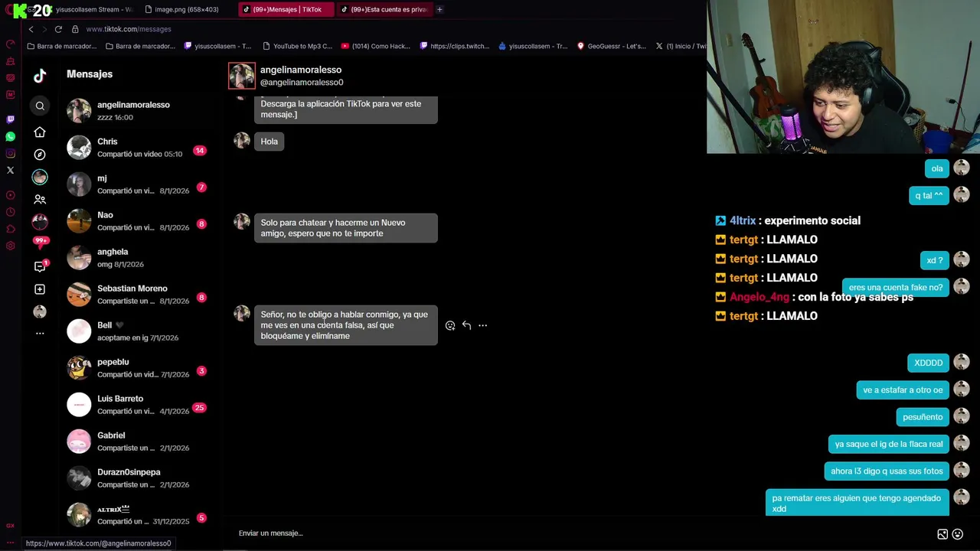
Task: Open WhatsApp in Opera sidebar
Action: click(10, 136)
